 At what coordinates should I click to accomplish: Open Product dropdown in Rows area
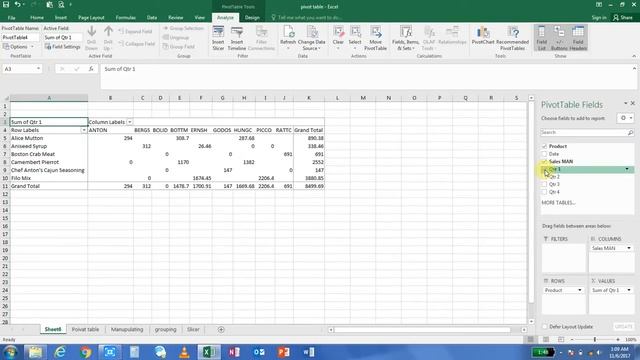[580, 290]
